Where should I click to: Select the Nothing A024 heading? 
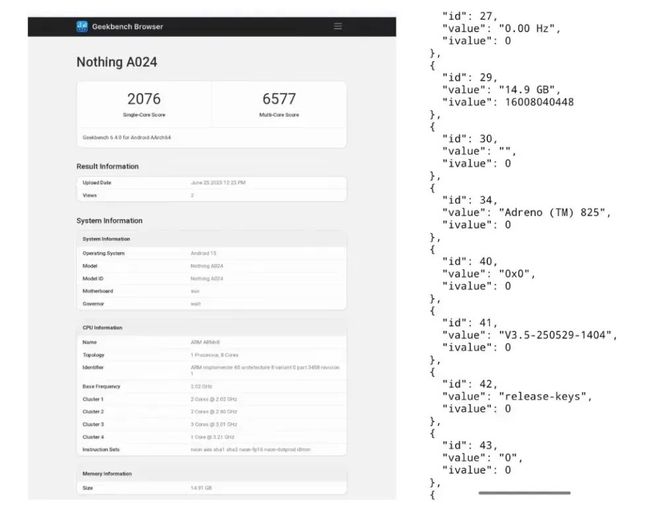point(117,62)
